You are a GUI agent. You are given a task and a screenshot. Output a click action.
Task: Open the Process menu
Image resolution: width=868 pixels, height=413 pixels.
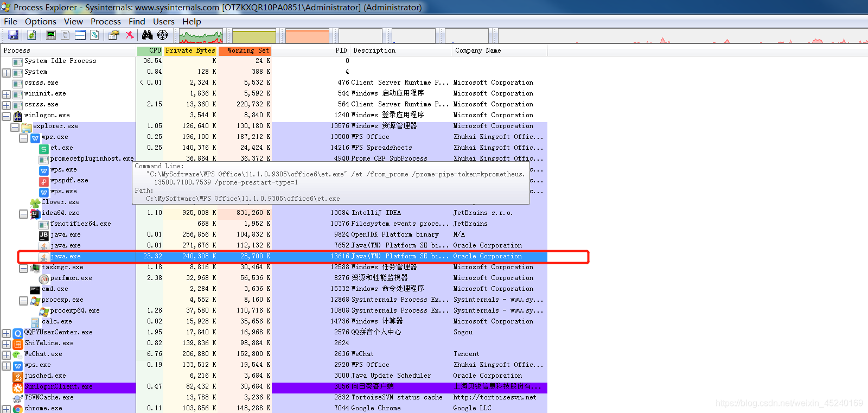coord(106,22)
